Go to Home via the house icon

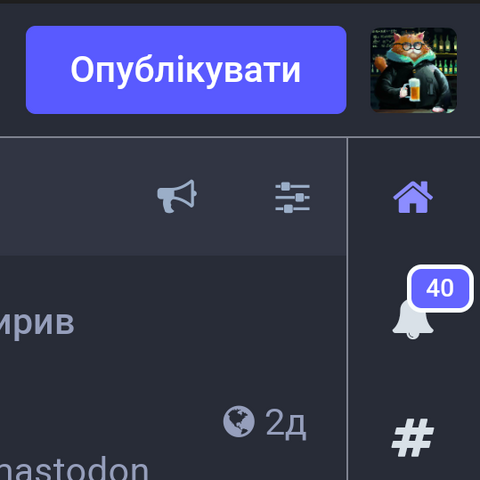tap(413, 197)
